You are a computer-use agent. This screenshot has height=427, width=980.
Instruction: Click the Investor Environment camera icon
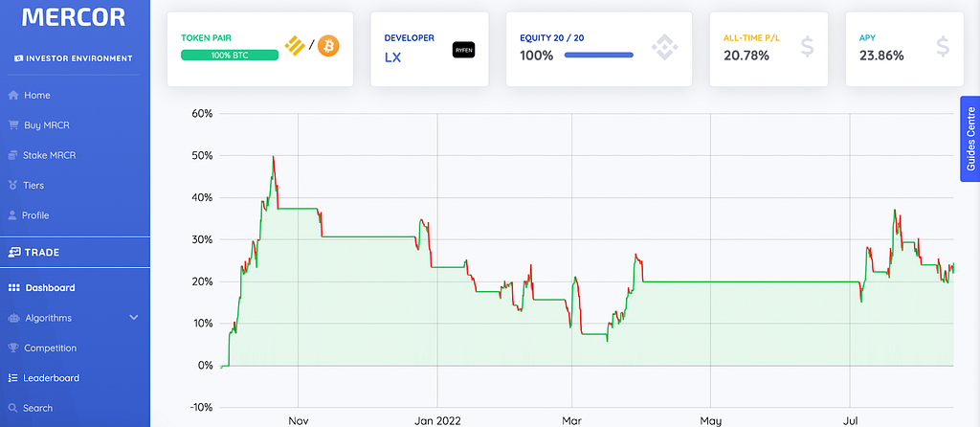[19, 58]
